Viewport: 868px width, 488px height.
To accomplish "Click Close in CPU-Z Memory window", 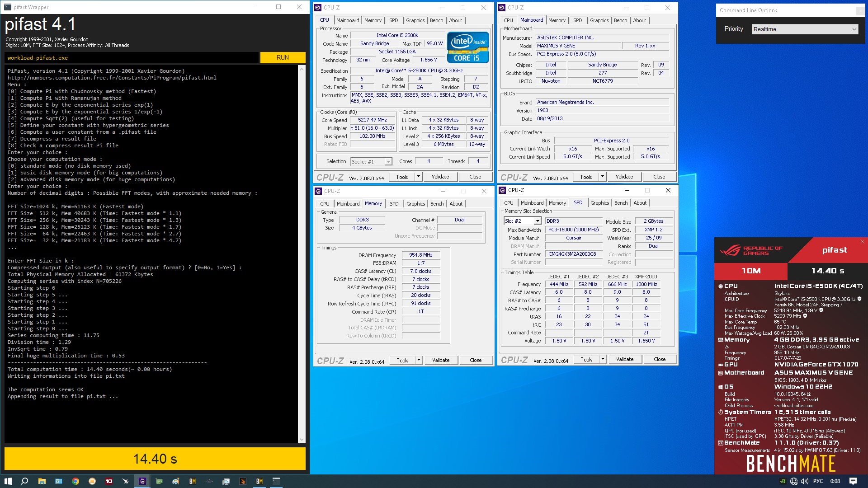I will pos(476,360).
